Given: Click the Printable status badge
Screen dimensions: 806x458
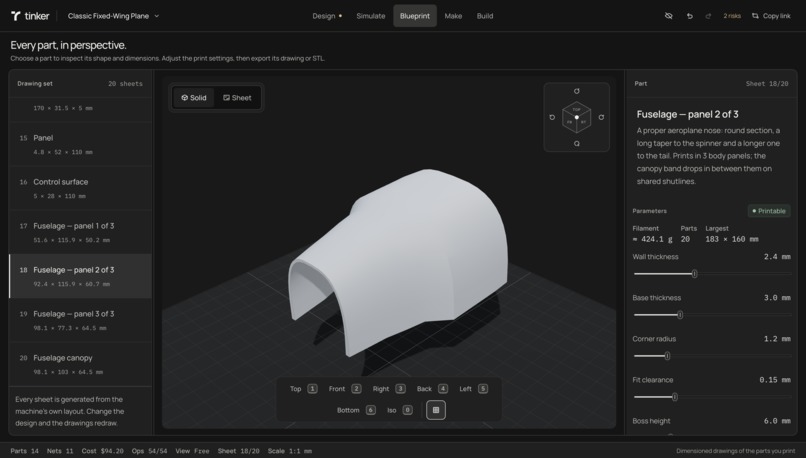Looking at the screenshot, I should 769,211.
